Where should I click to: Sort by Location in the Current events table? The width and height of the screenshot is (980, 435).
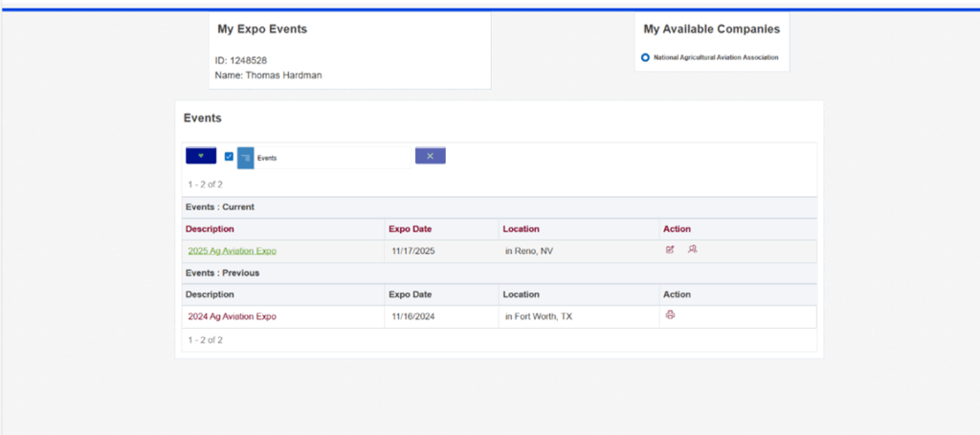coord(521,229)
